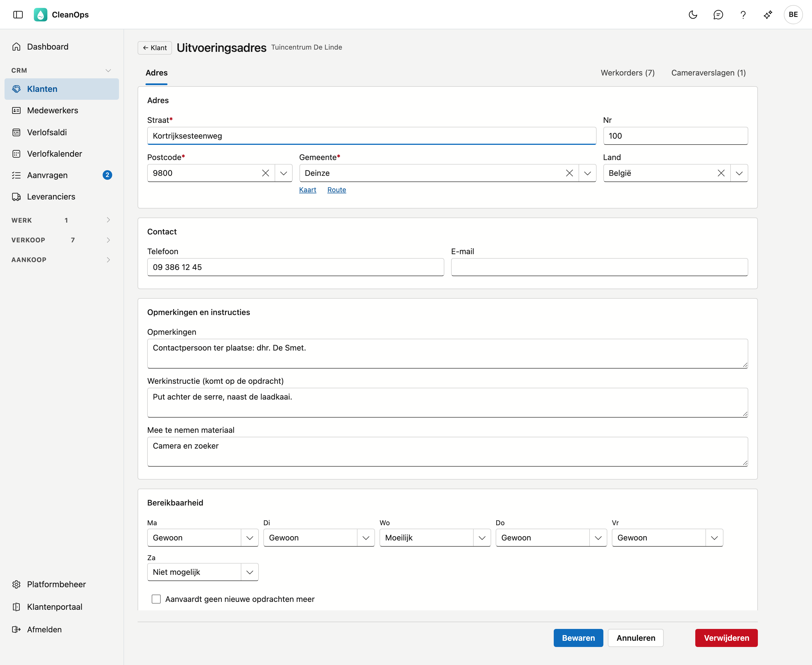The width and height of the screenshot is (812, 665).
Task: Open the Postcode dropdown arrow
Action: click(x=284, y=173)
